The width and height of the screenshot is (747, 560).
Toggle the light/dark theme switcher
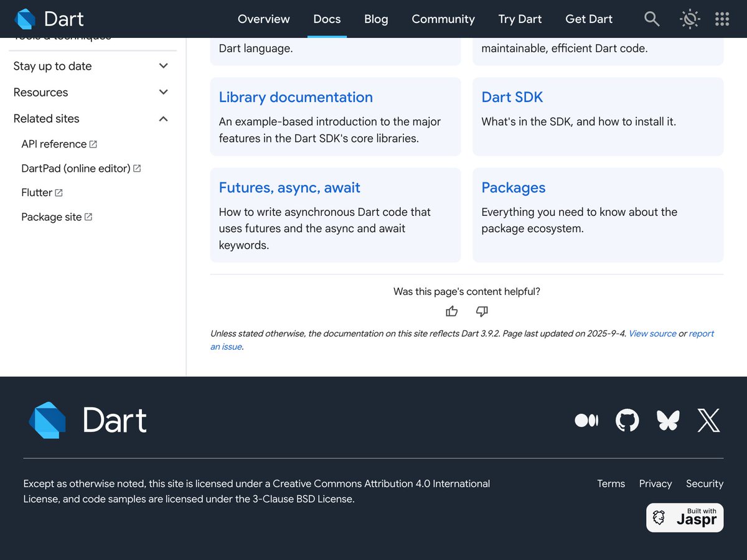[x=689, y=19]
